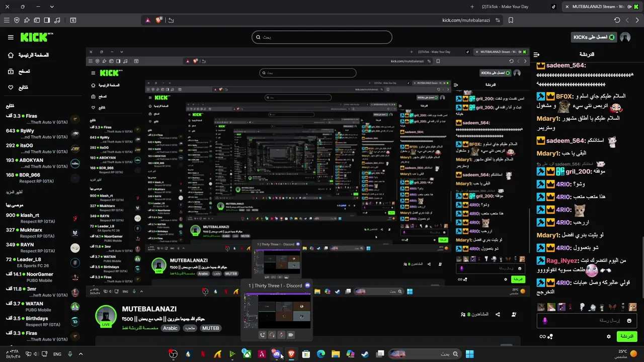Screen dimensions: 644x362
Task: Open browser main hamburger menu
Action: click(7, 20)
